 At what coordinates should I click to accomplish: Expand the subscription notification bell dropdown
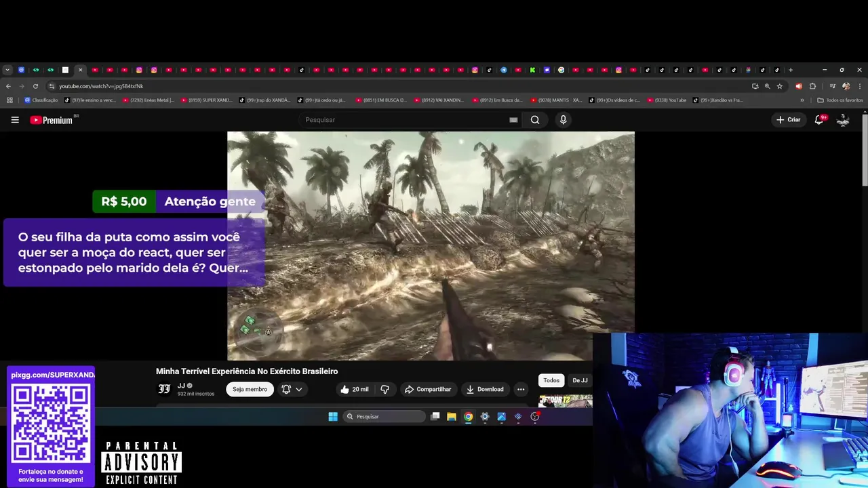(x=292, y=389)
